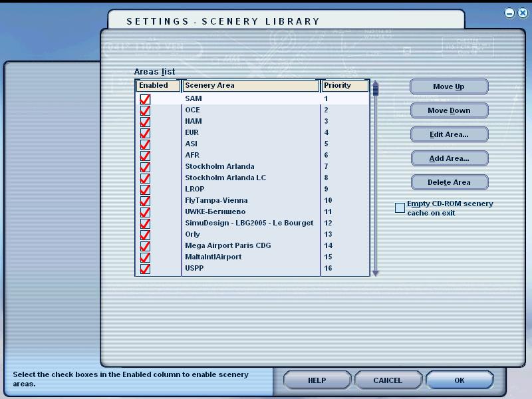The image size is (532, 399).
Task: Uncheck the UWKE-Бегишево enabled box
Action: coord(145,212)
